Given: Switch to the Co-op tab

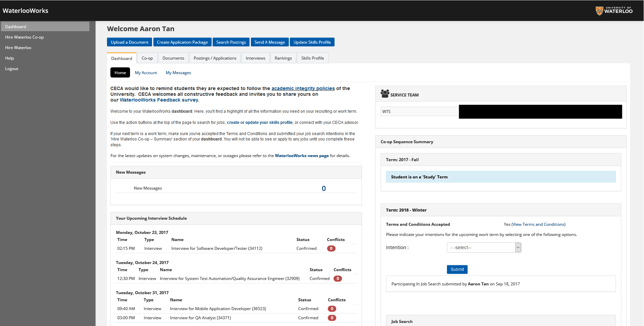Looking at the screenshot, I should [147, 58].
